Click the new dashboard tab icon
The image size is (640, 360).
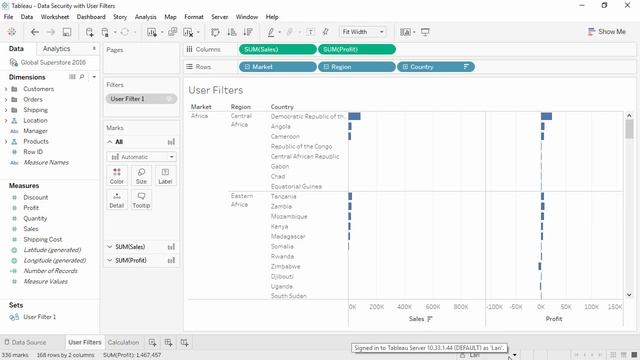point(168,342)
